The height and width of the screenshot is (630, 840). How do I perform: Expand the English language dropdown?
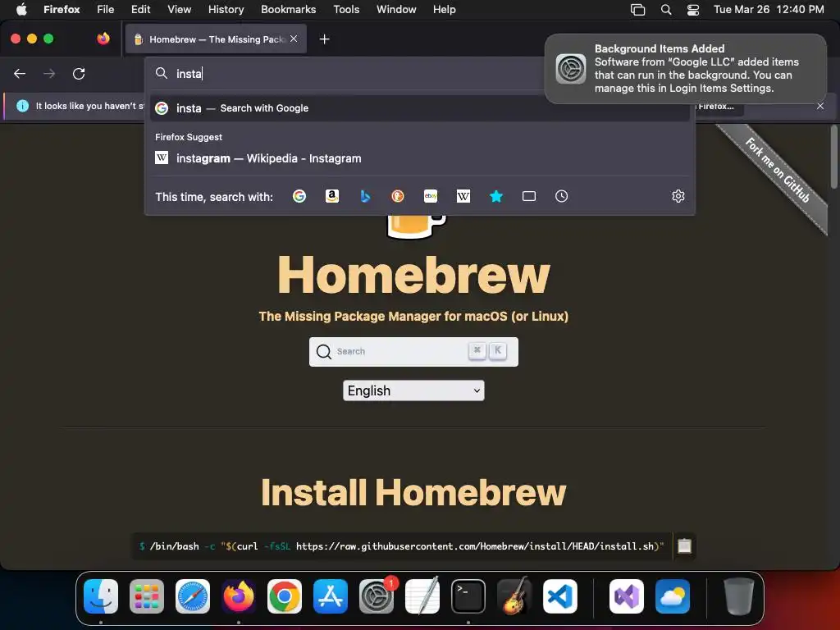413,390
